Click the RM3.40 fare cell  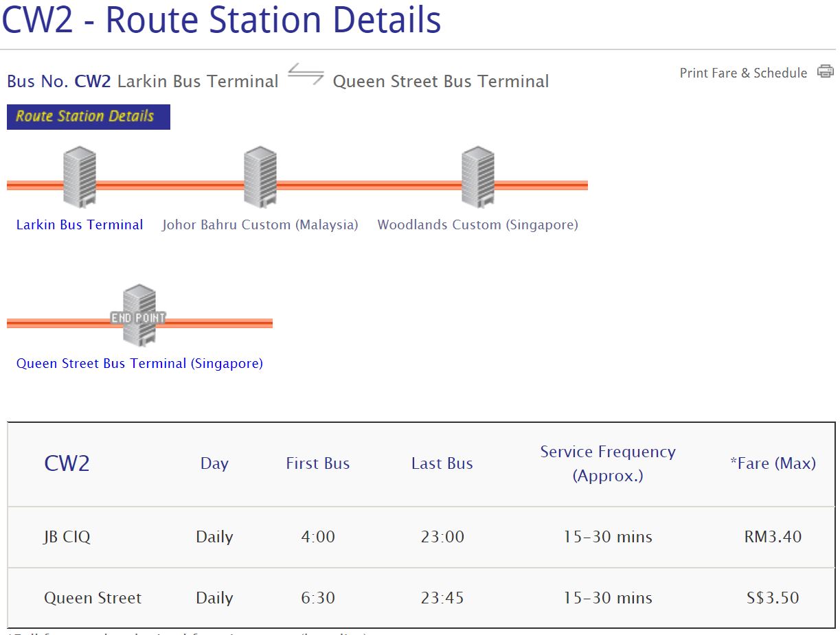tap(773, 537)
